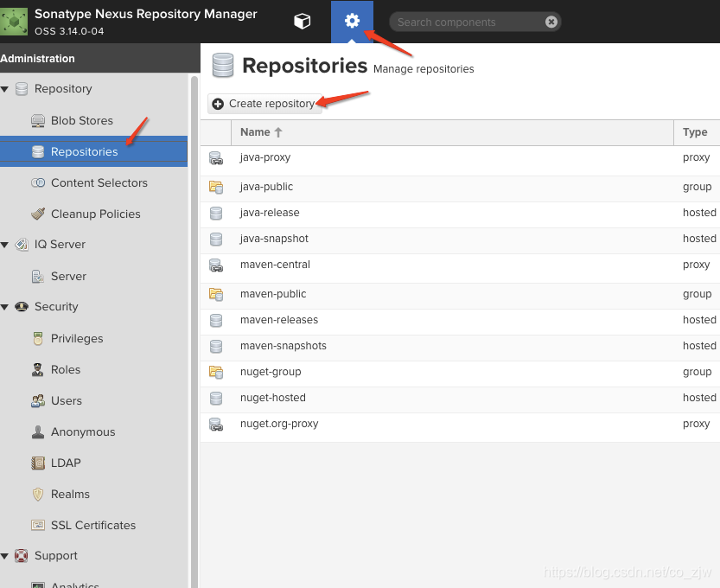The image size is (720, 588).
Task: Collapse the Support tree section
Action: click(5, 556)
